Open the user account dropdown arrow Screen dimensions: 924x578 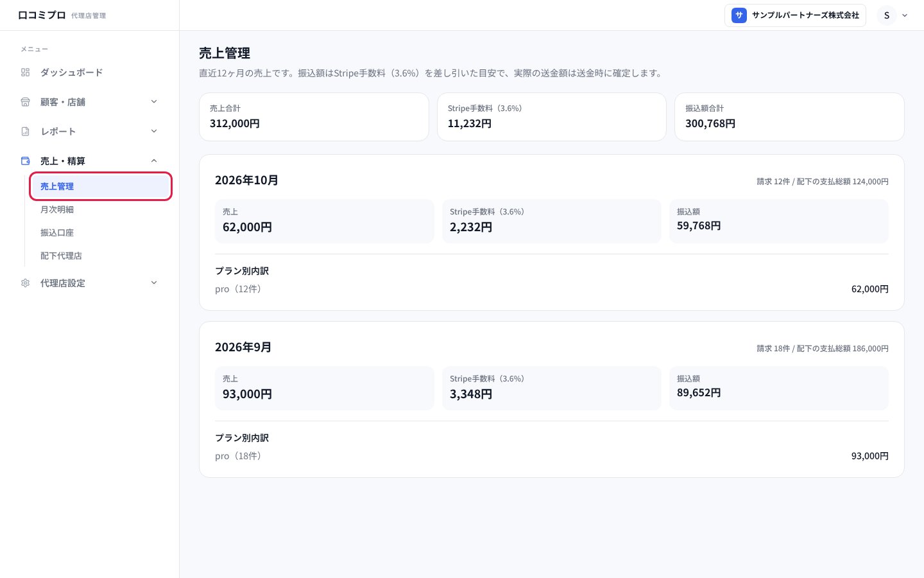tap(905, 15)
